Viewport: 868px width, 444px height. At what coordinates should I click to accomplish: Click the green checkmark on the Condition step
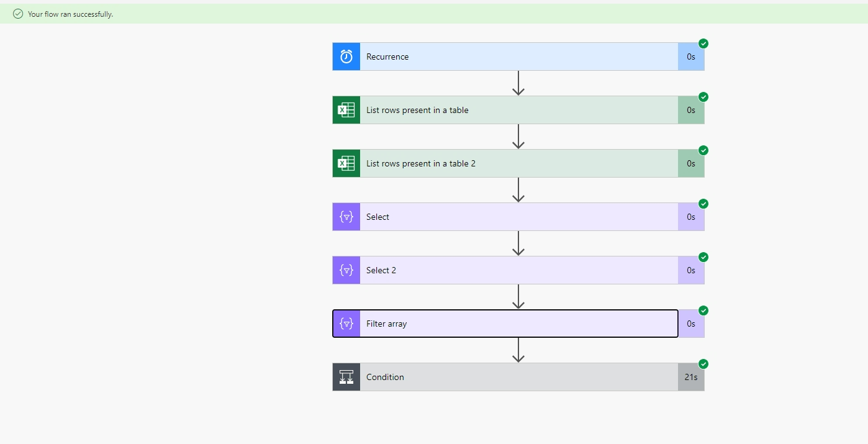pyautogui.click(x=703, y=364)
